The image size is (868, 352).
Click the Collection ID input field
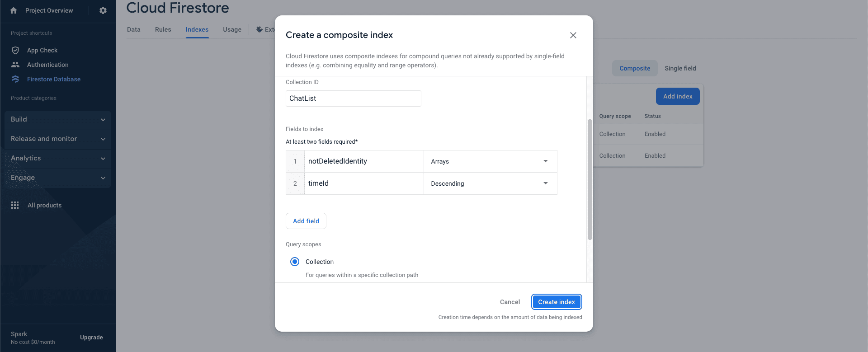coord(354,99)
